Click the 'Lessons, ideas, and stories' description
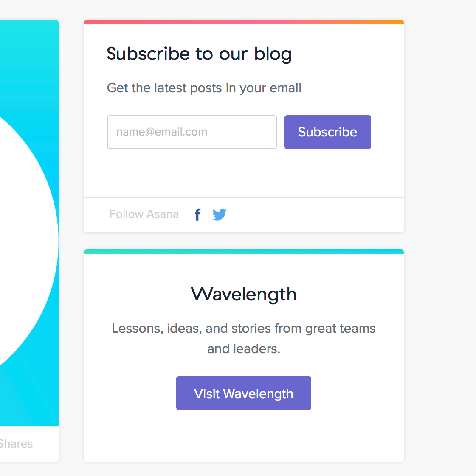This screenshot has width=476, height=476. click(x=243, y=329)
